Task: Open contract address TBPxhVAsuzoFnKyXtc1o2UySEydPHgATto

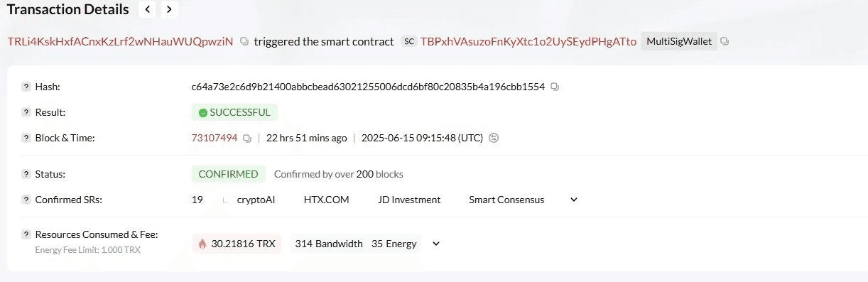Action: 528,41
